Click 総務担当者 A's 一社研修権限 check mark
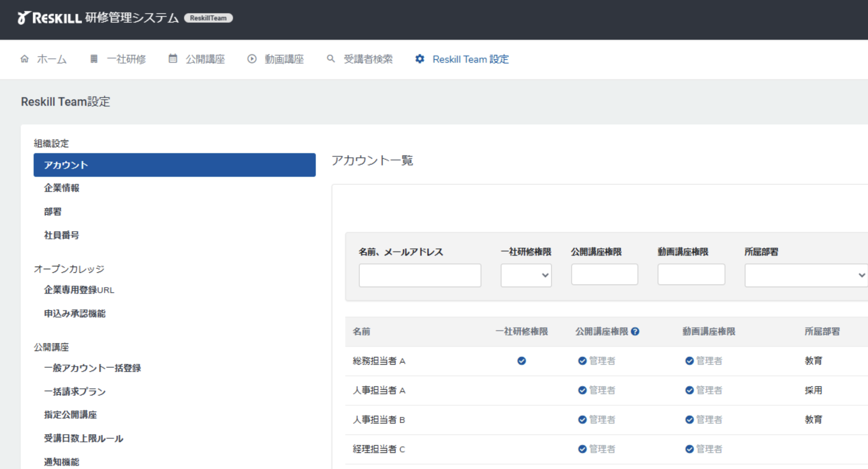The width and height of the screenshot is (868, 469). 522,361
